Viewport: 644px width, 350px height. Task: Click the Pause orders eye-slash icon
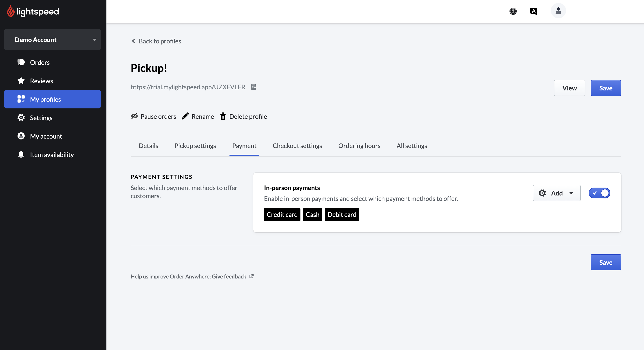coord(134,116)
